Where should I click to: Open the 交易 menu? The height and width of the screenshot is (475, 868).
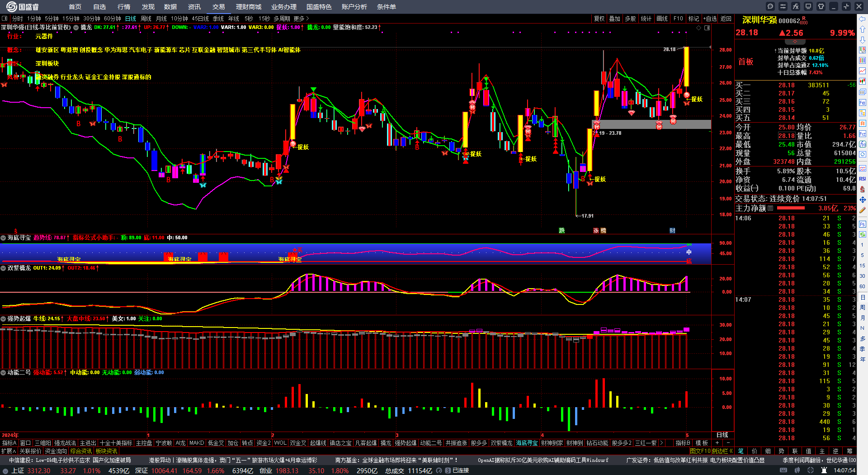(218, 7)
